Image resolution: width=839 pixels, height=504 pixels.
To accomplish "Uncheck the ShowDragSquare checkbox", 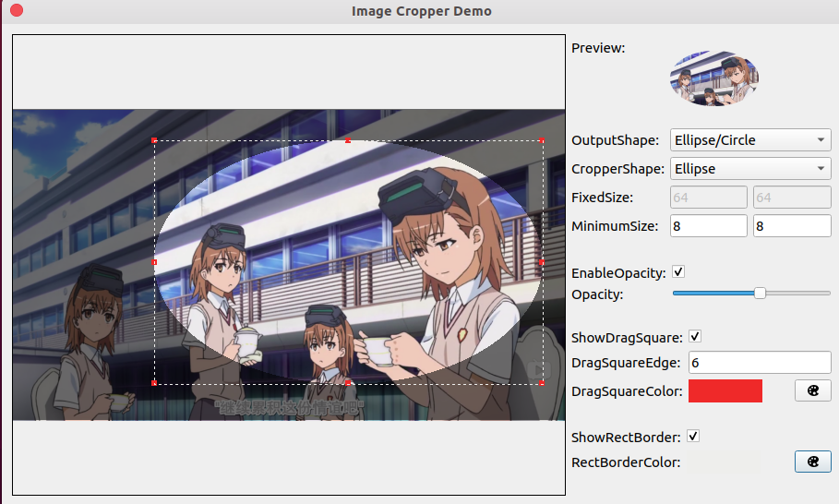I will point(694,337).
